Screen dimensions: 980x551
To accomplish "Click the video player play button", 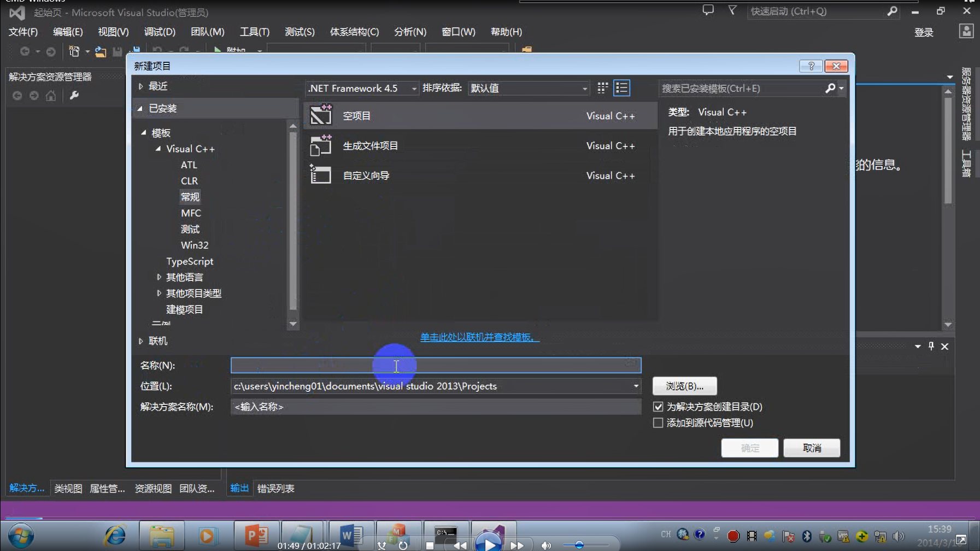I will [x=489, y=544].
